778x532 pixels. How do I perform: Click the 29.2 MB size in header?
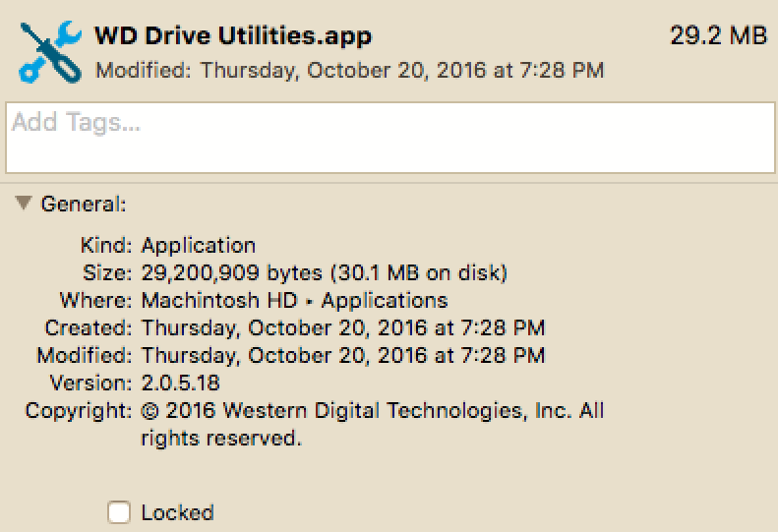click(718, 35)
